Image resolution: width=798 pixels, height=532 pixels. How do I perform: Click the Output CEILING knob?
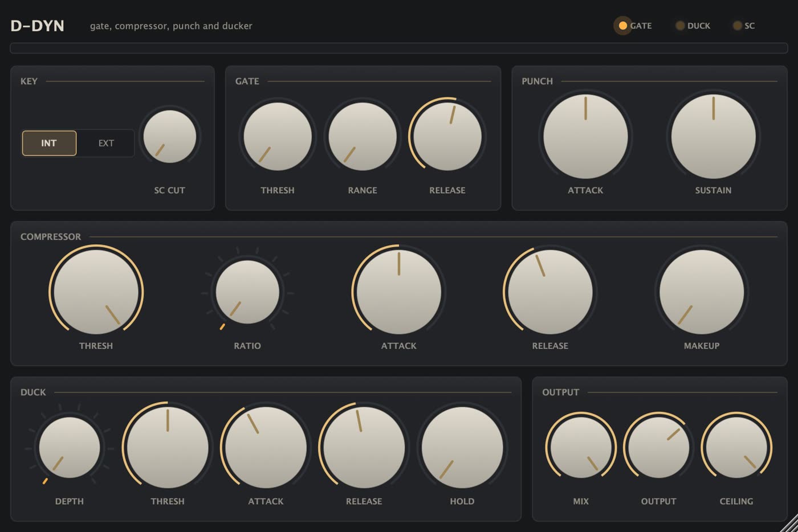tap(736, 448)
